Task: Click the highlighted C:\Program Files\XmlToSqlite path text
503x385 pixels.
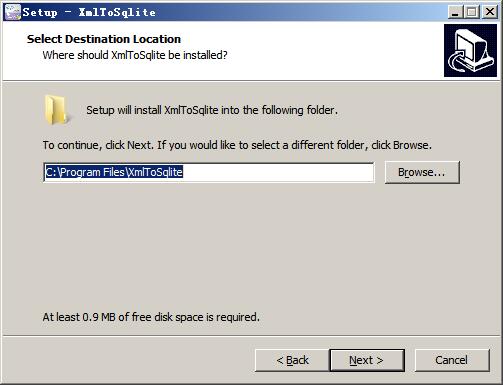Action: [114, 172]
